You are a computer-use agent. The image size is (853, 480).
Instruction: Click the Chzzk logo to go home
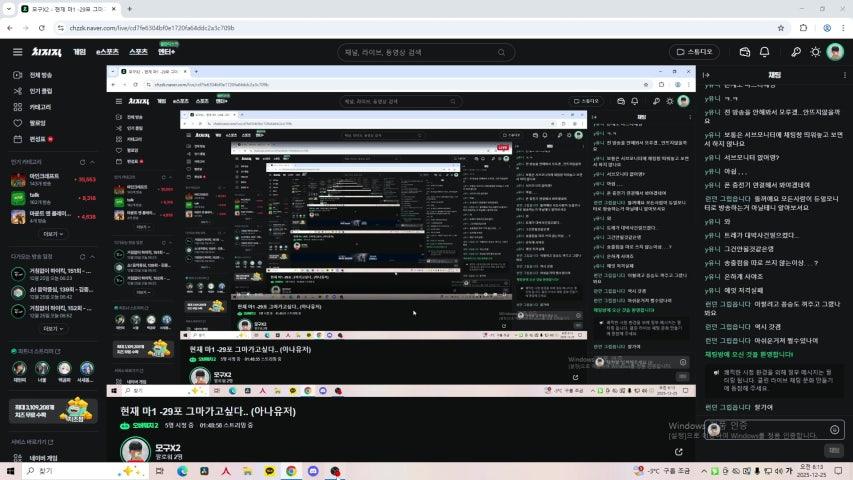pyautogui.click(x=46, y=52)
